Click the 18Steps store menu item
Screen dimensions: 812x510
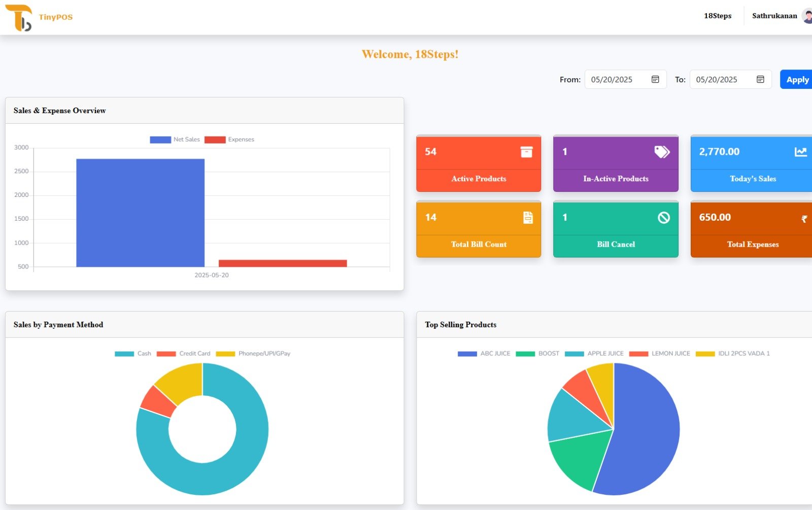pos(718,16)
